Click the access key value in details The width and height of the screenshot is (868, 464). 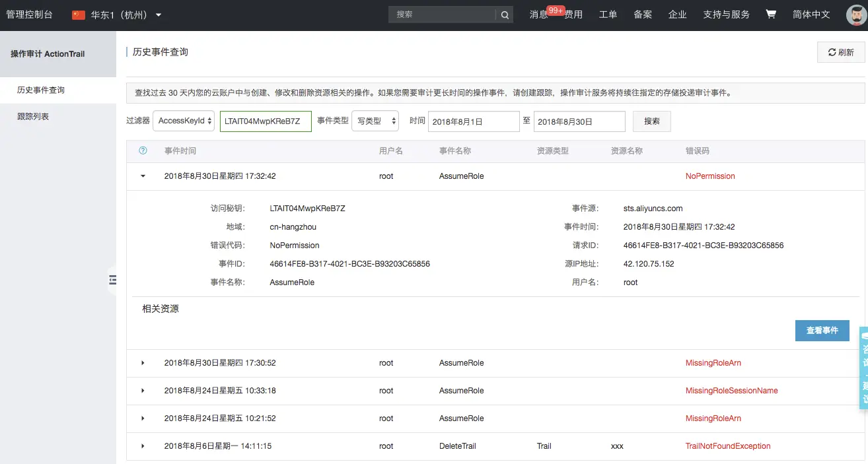tap(308, 209)
